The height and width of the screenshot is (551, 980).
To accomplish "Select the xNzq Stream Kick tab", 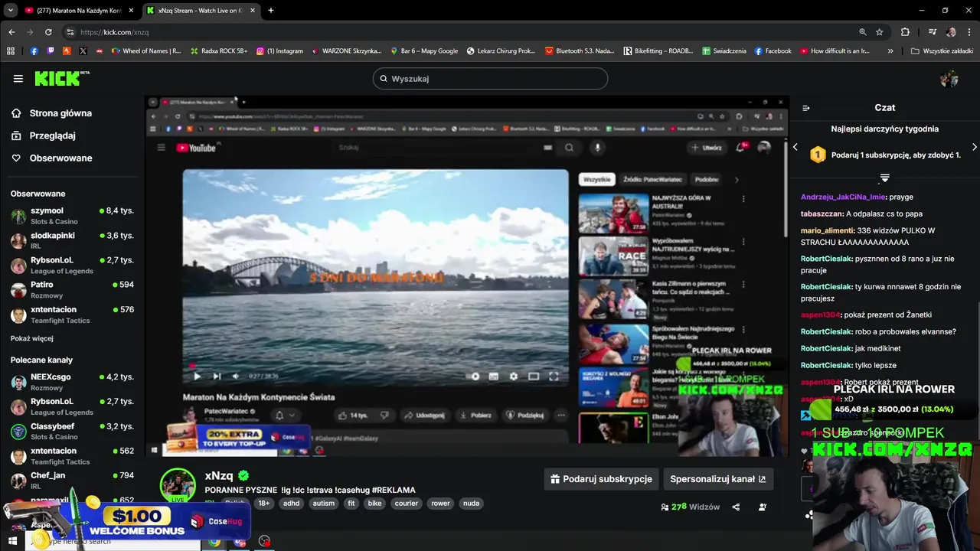I will pyautogui.click(x=201, y=10).
